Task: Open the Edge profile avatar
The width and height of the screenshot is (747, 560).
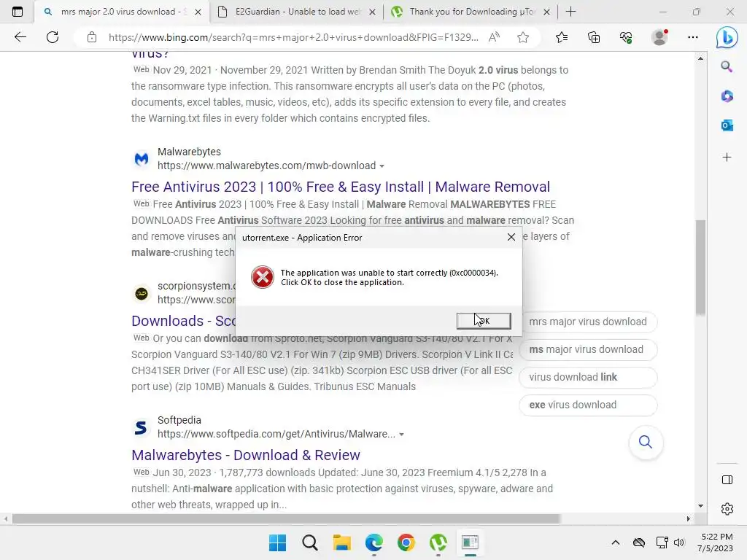Action: [x=659, y=37]
